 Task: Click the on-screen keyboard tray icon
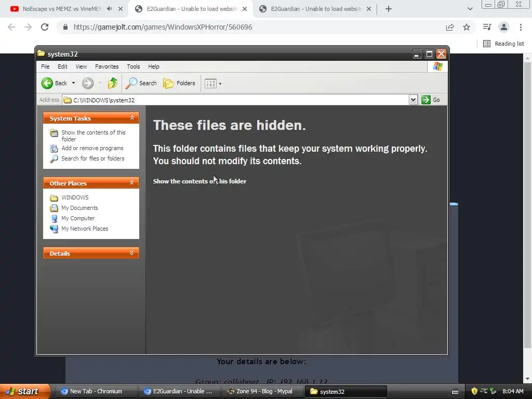click(x=455, y=392)
